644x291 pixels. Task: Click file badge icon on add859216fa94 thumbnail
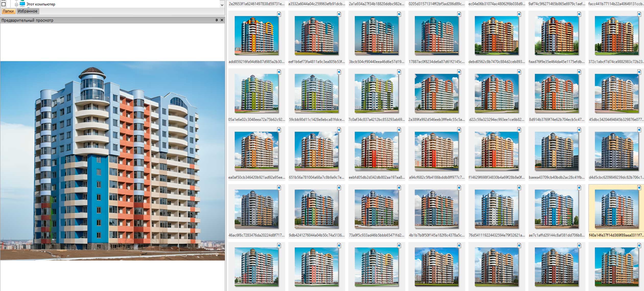pos(279,14)
